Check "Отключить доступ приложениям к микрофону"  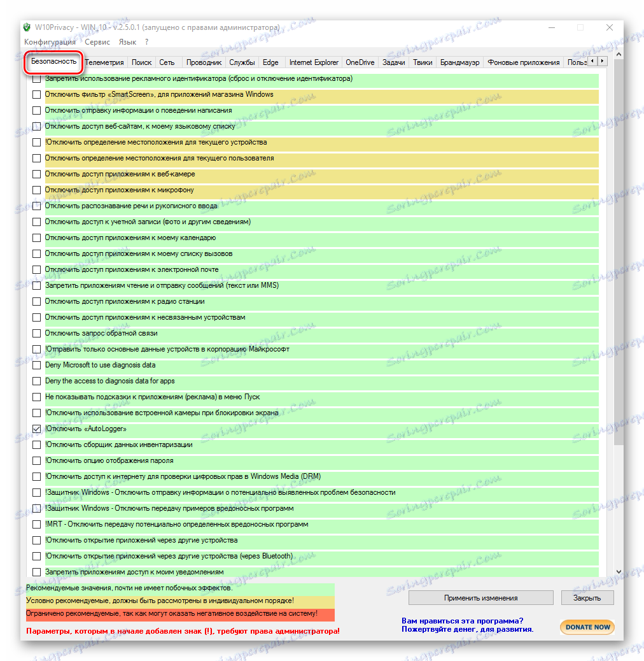36,190
